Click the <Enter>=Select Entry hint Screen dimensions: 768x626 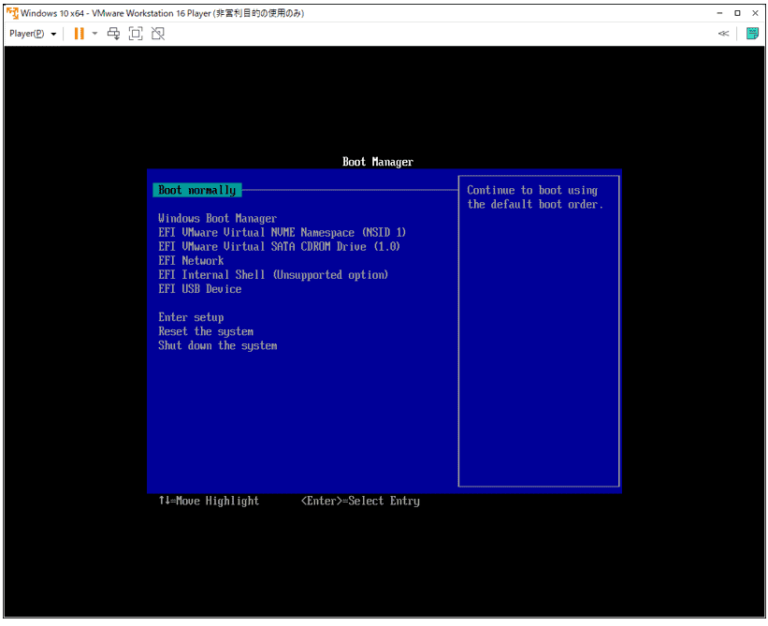(360, 501)
